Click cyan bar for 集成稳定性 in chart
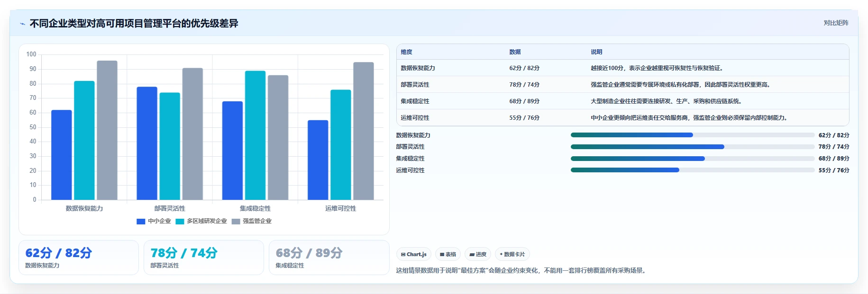 tap(255, 135)
